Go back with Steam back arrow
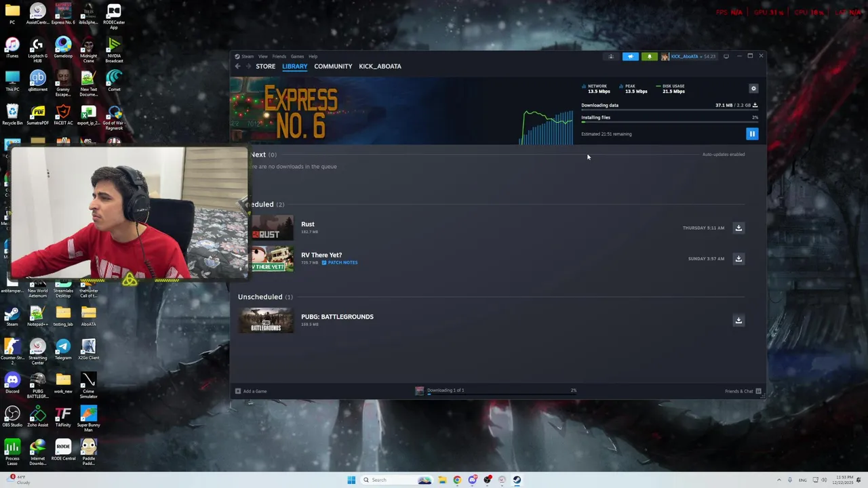 click(237, 66)
